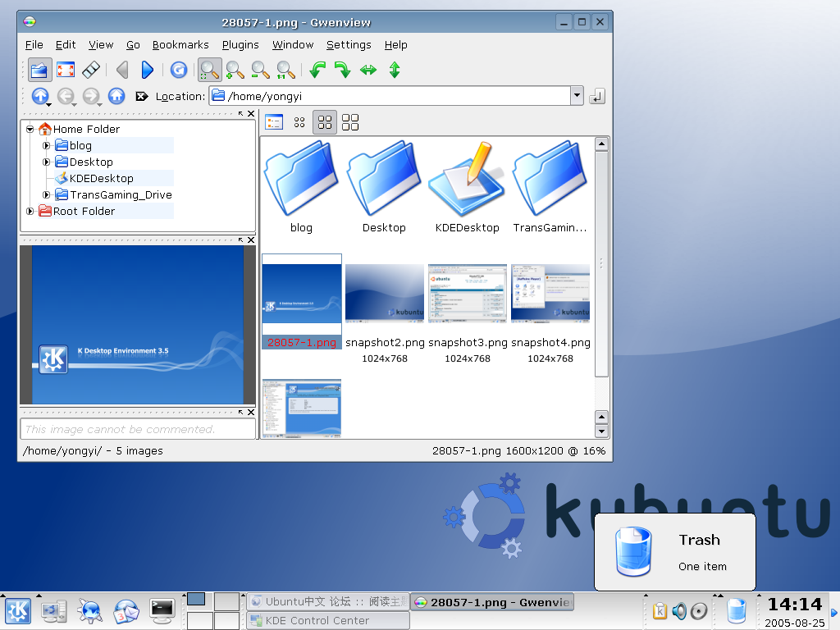Expand the Desktop folder in tree

pyautogui.click(x=47, y=162)
